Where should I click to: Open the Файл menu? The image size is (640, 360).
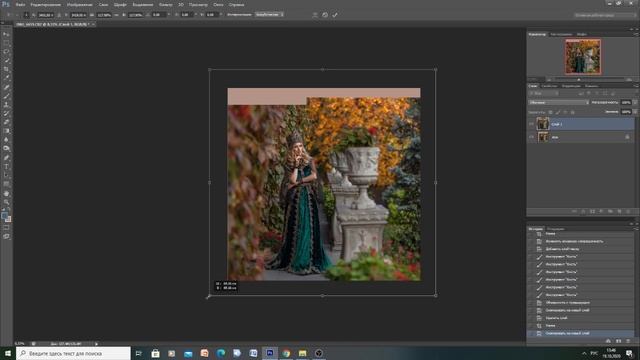(x=20, y=4)
